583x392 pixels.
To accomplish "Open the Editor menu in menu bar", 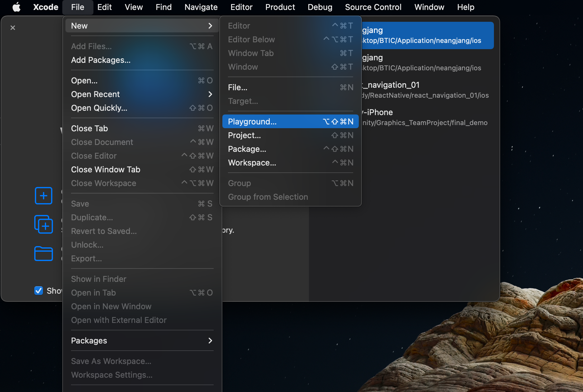I will click(241, 7).
